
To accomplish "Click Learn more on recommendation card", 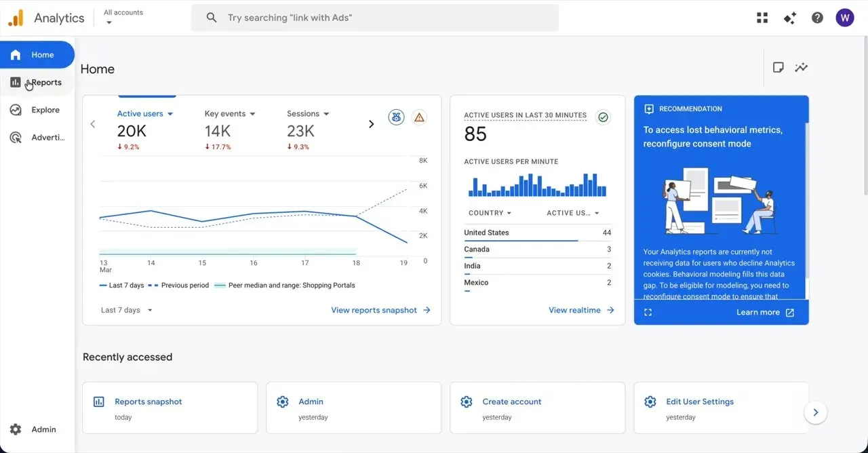I will [765, 313].
